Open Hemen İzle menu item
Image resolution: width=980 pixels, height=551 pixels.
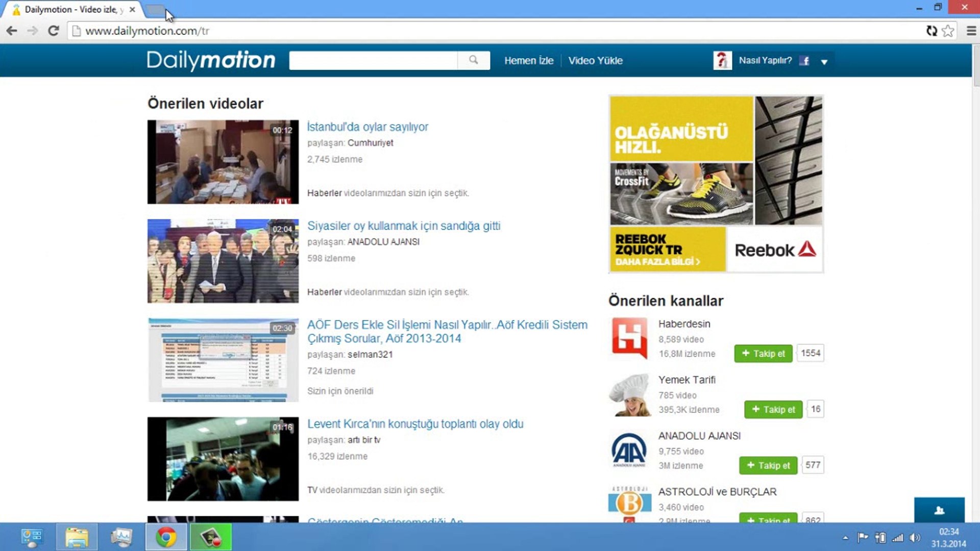[529, 61]
